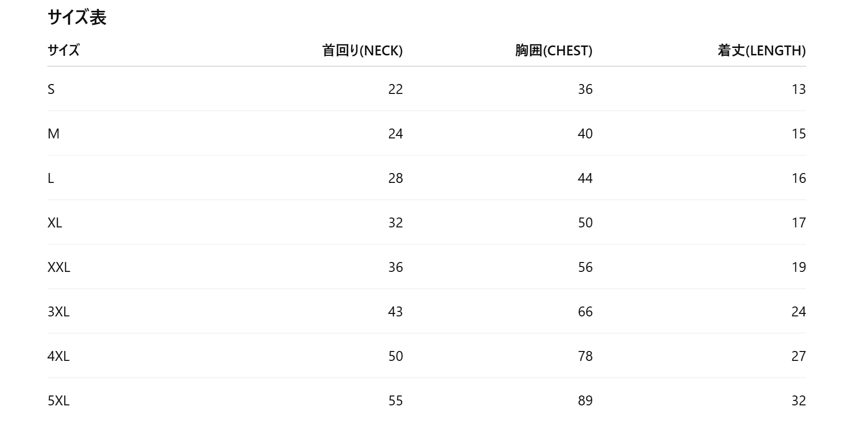Click the XXL size row label
Image resolution: width=868 pixels, height=438 pixels.
point(59,267)
